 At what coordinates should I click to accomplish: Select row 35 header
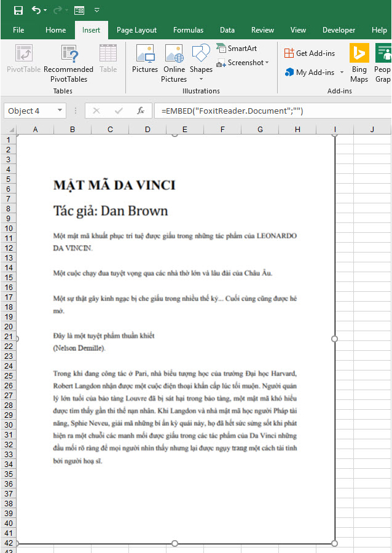[x=9, y=474]
